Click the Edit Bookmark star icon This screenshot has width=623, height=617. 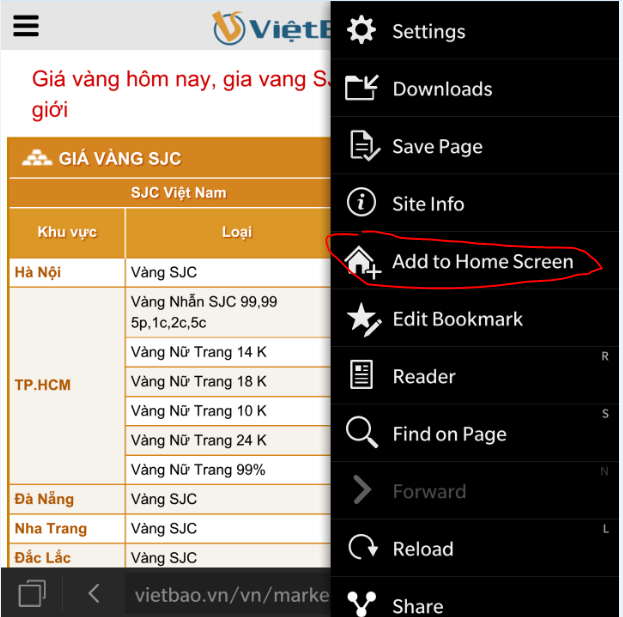[x=364, y=320]
